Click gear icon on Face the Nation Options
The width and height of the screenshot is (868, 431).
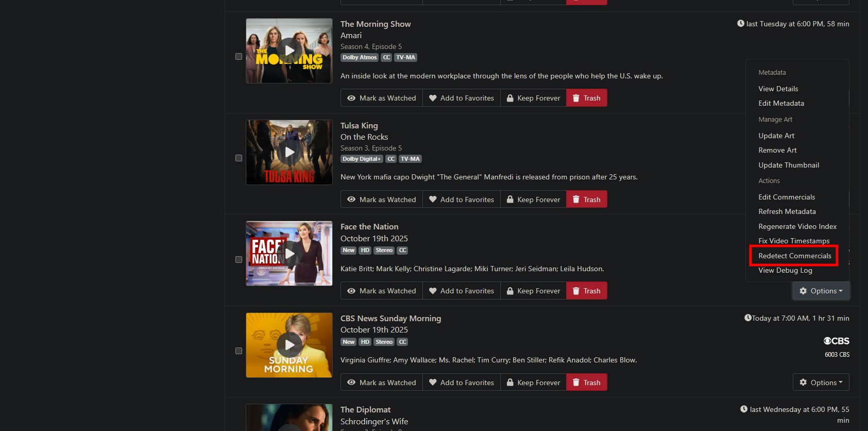tap(803, 291)
